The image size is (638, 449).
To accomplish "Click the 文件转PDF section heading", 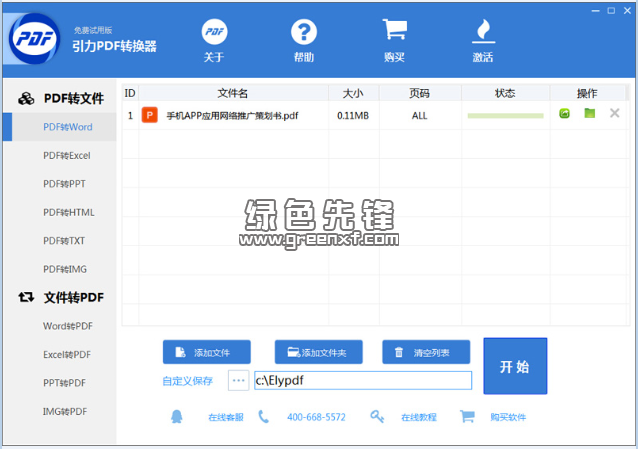I will (x=74, y=298).
